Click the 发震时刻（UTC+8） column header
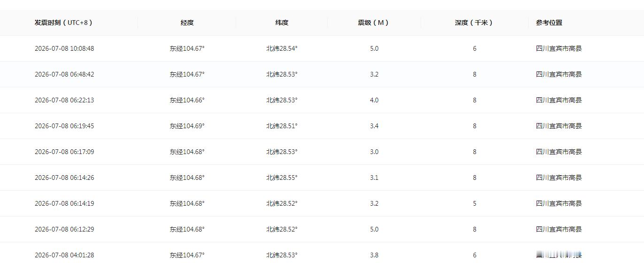 tap(64, 23)
